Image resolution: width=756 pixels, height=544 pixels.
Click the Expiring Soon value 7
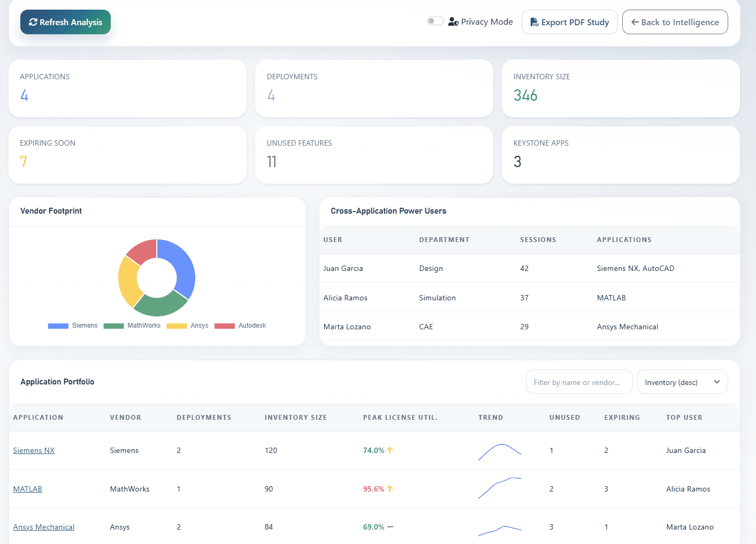24,162
